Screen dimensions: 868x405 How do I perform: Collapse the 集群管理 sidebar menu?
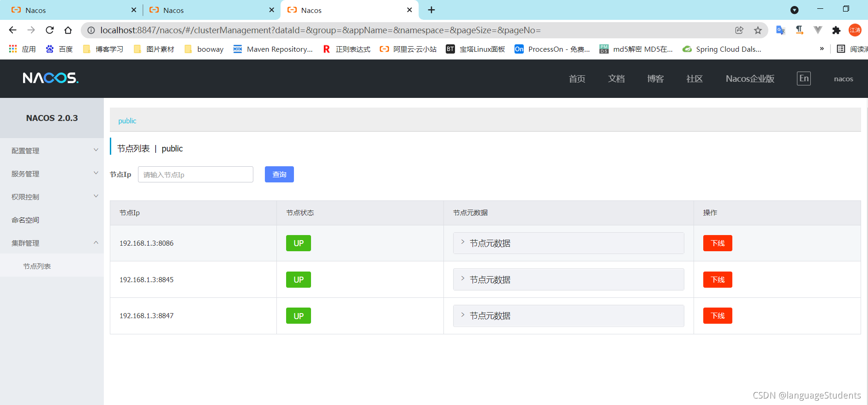tap(52, 243)
